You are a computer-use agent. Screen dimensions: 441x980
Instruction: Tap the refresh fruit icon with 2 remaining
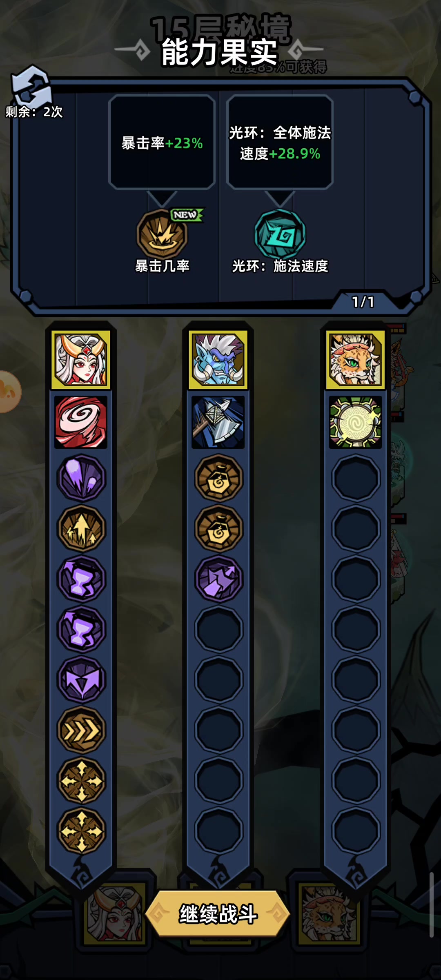point(32,87)
